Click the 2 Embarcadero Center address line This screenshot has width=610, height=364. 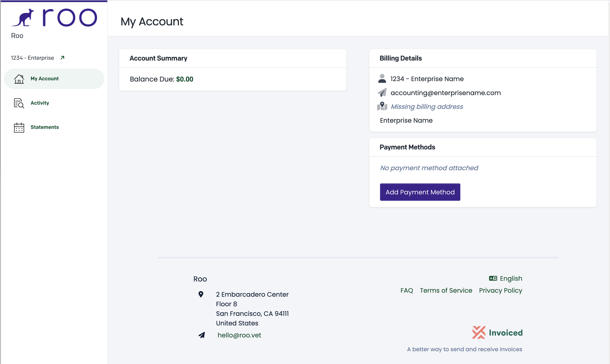[x=252, y=294]
